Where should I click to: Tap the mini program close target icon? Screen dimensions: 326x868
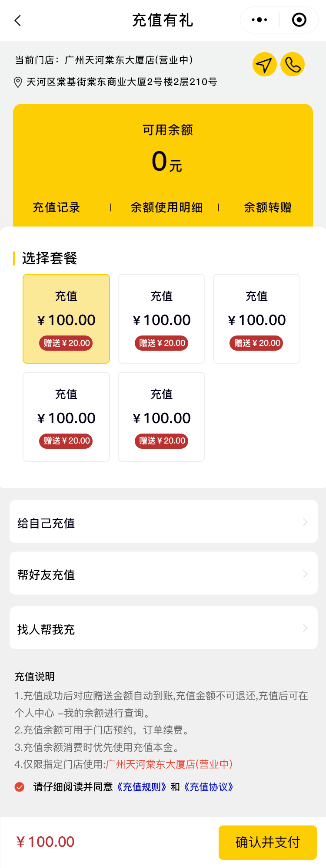[x=299, y=20]
